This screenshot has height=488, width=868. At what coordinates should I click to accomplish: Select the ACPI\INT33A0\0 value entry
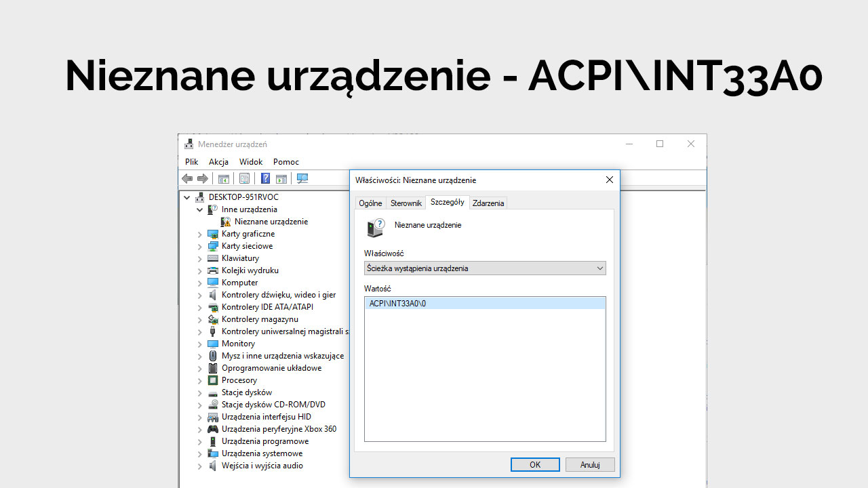(485, 304)
